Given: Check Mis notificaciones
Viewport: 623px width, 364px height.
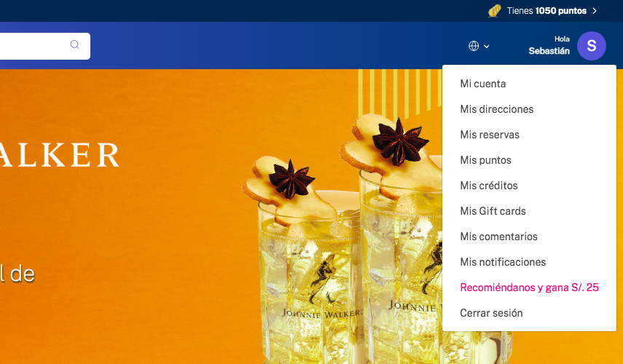Looking at the screenshot, I should pos(503,262).
